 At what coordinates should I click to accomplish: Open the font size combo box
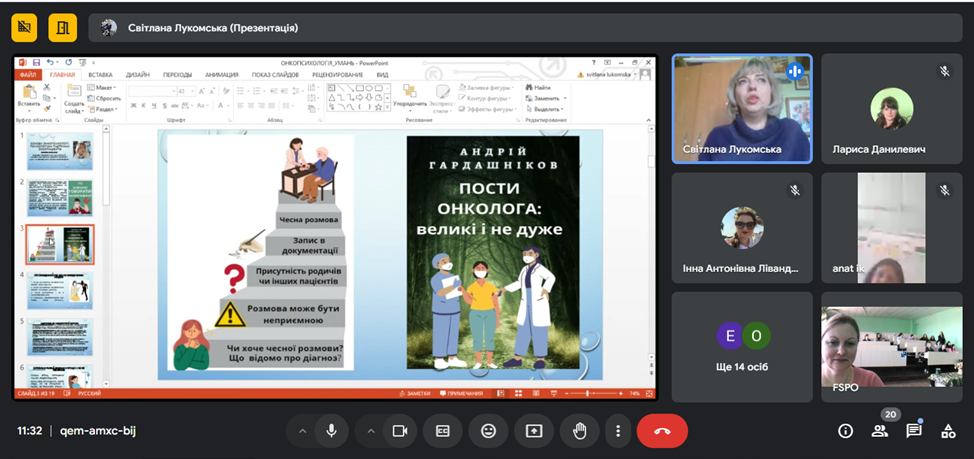coord(184,91)
